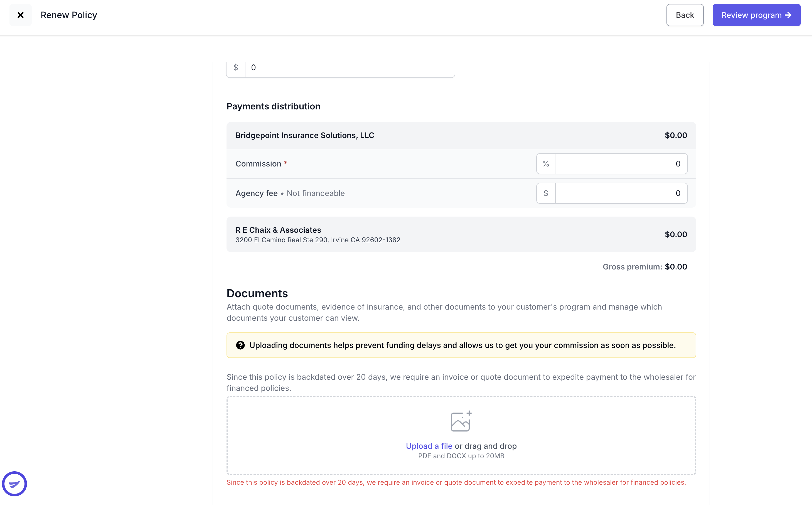Click the dollar symbol beside Agency fee
Screen dimensions: 812x505
click(546, 193)
